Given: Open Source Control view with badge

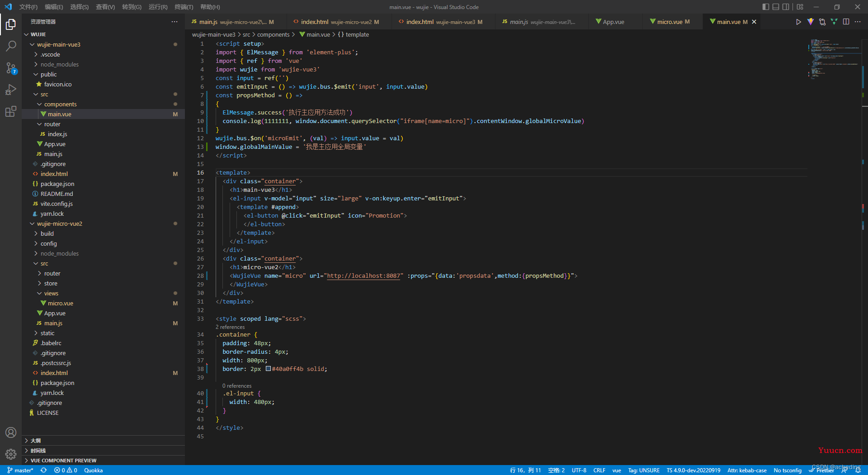Looking at the screenshot, I should click(11, 68).
